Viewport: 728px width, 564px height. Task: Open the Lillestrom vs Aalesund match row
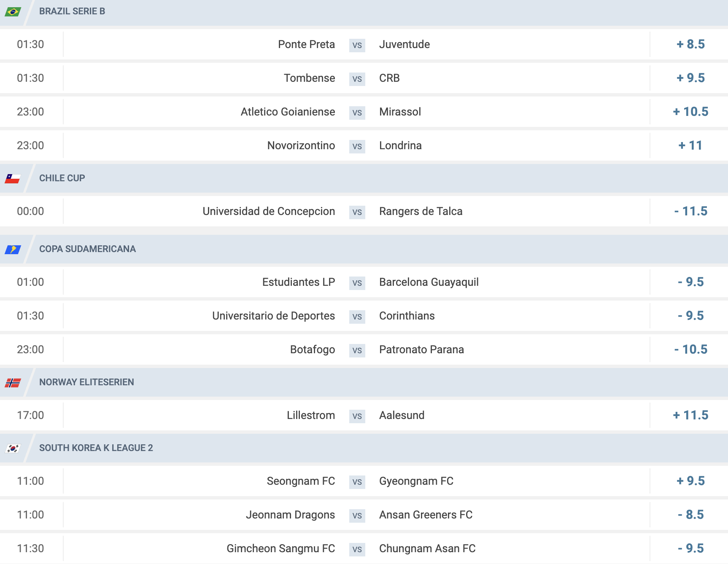pos(364,415)
